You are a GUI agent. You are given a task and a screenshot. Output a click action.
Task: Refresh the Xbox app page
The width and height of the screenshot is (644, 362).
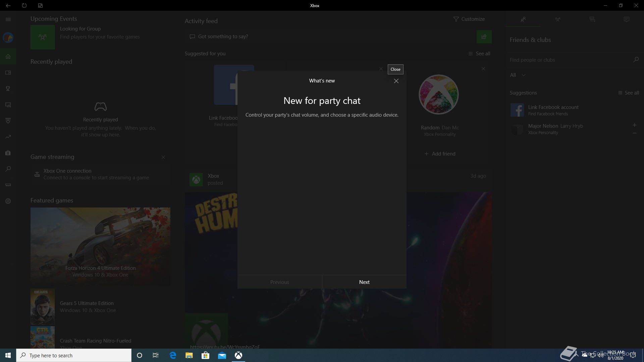pos(24,5)
